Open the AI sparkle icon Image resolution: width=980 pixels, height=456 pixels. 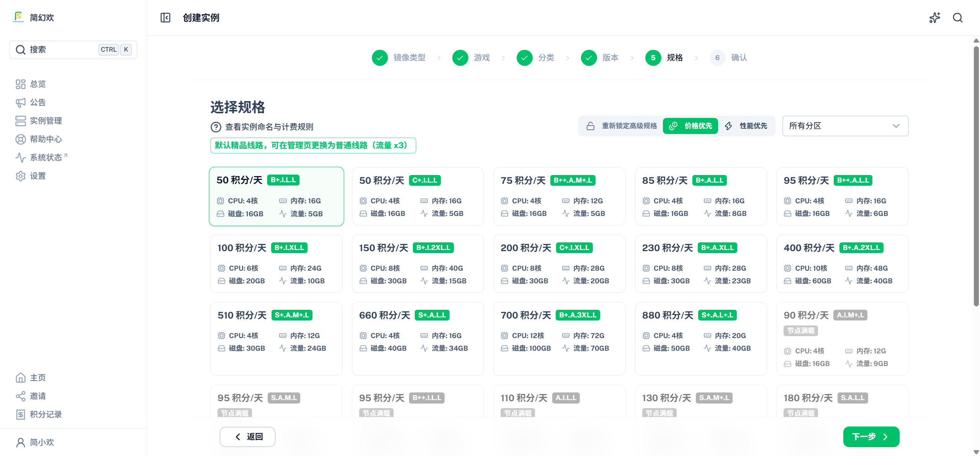tap(935, 18)
